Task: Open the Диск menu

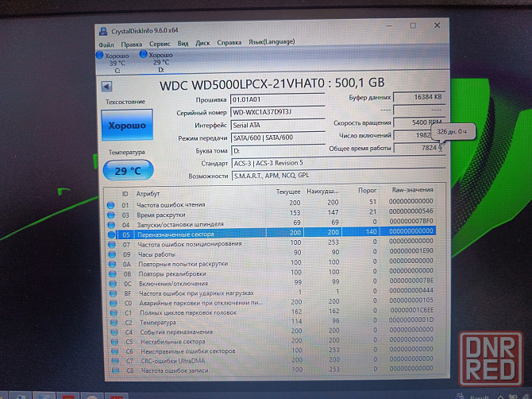Action: pos(202,43)
